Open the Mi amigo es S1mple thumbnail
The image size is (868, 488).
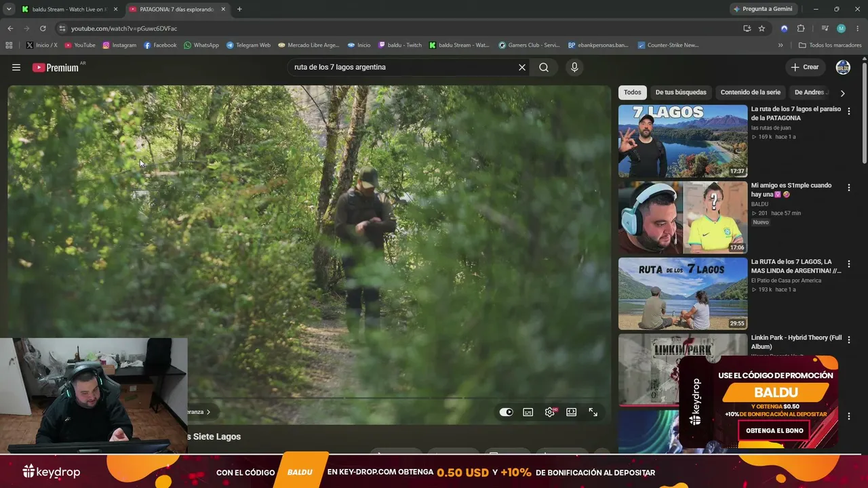pos(683,218)
